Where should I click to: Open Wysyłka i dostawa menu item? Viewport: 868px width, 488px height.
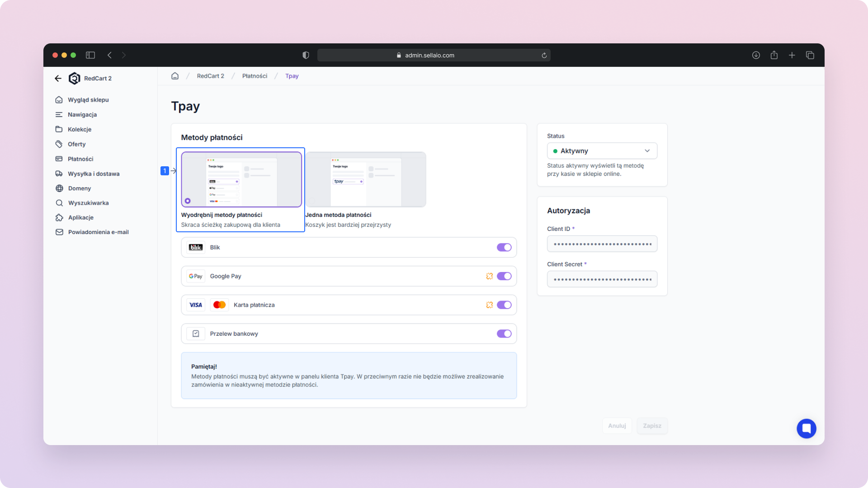tap(94, 174)
